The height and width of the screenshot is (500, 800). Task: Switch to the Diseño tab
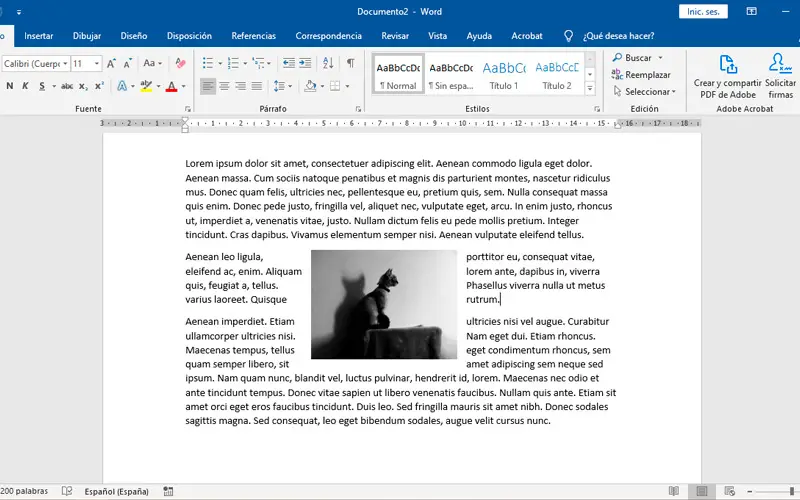(134, 35)
